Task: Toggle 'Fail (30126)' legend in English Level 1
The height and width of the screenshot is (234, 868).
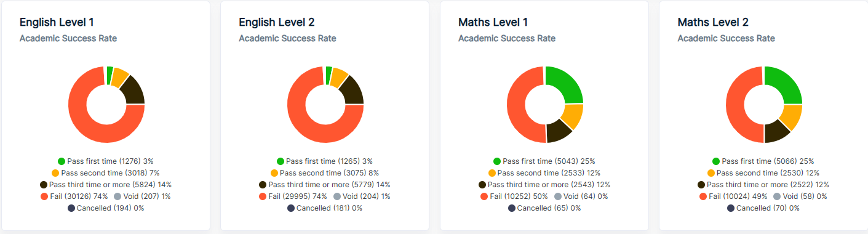Action: pyautogui.click(x=74, y=196)
